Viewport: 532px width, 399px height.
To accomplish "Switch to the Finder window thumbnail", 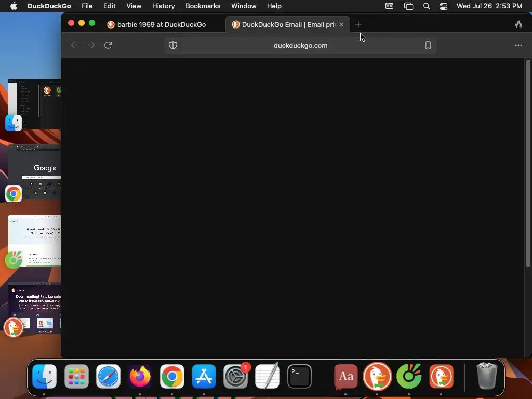I will click(x=35, y=104).
